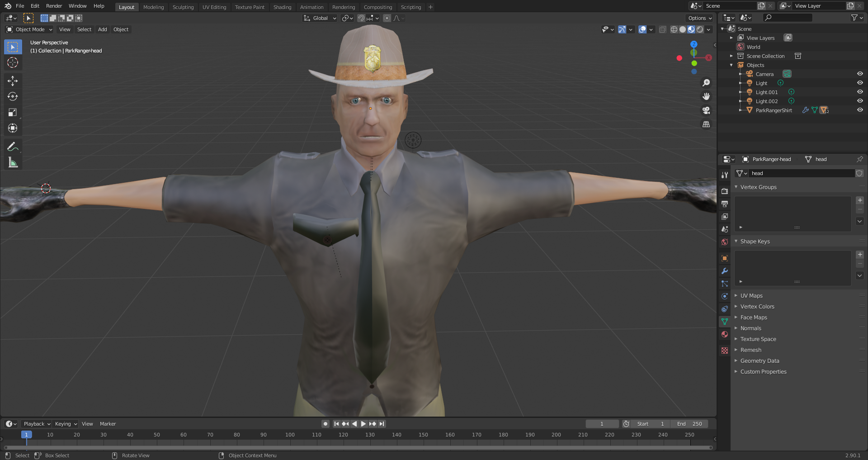Toggle X-Ray mode in the viewport header
The height and width of the screenshot is (460, 868).
(663, 29)
